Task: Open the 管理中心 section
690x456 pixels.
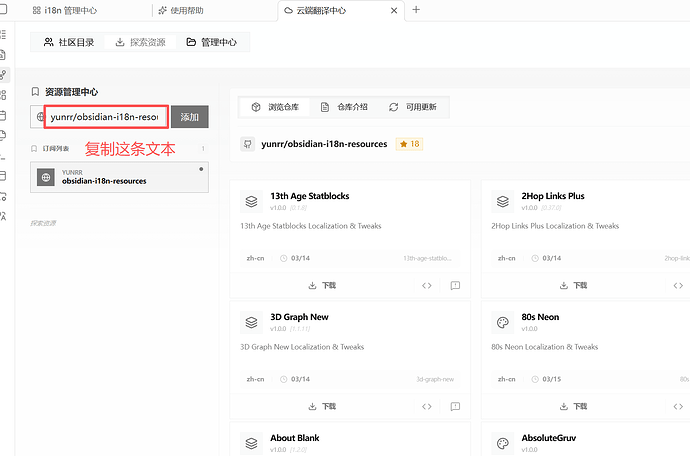Action: pos(212,42)
